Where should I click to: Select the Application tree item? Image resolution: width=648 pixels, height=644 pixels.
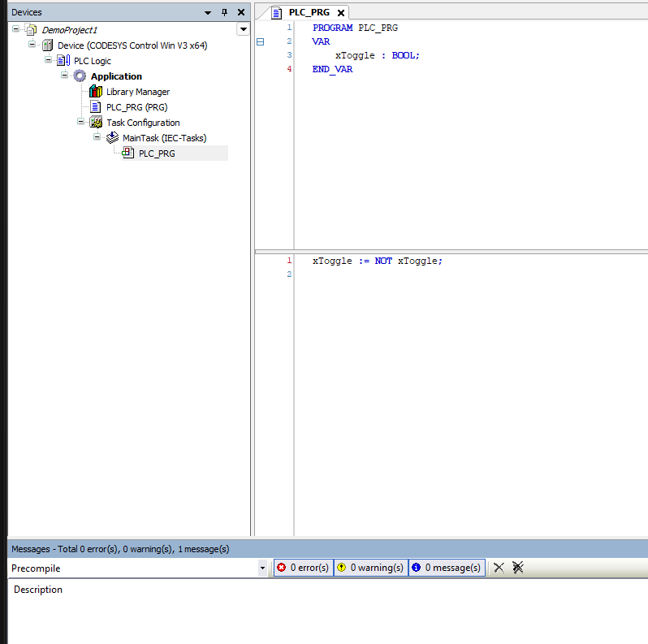pos(116,76)
